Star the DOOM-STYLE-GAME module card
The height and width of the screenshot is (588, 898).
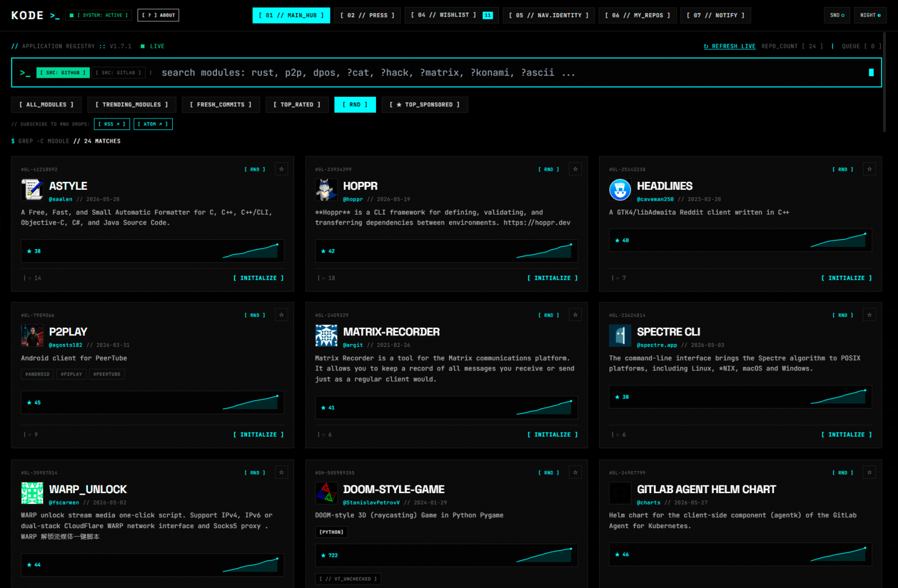tap(576, 472)
